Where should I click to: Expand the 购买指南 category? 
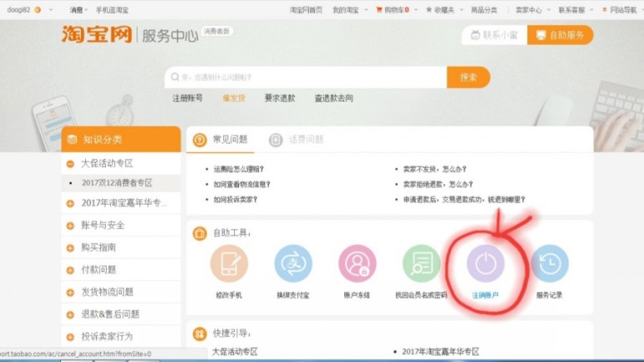click(x=70, y=248)
